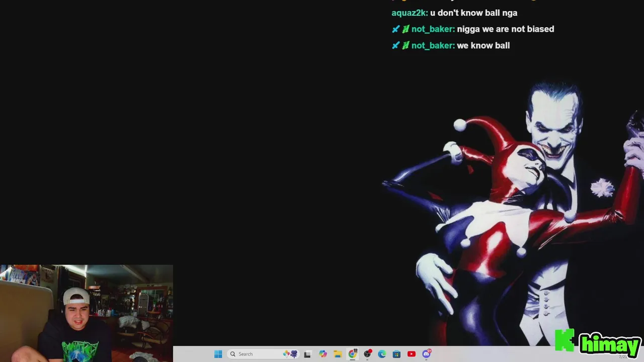The width and height of the screenshot is (644, 362).
Task: Open Microsoft Store from the taskbar
Action: (396, 354)
